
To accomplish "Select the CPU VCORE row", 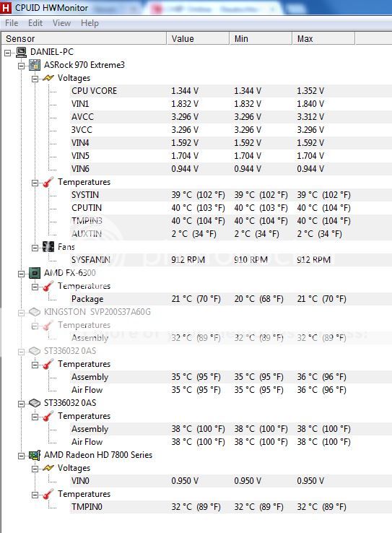I will coord(230,91).
